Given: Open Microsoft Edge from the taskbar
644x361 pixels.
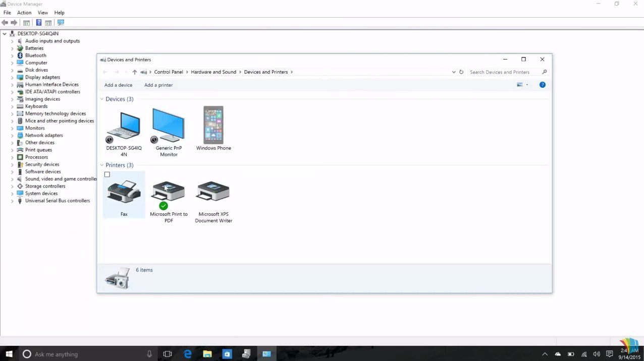Looking at the screenshot, I should coord(188,354).
